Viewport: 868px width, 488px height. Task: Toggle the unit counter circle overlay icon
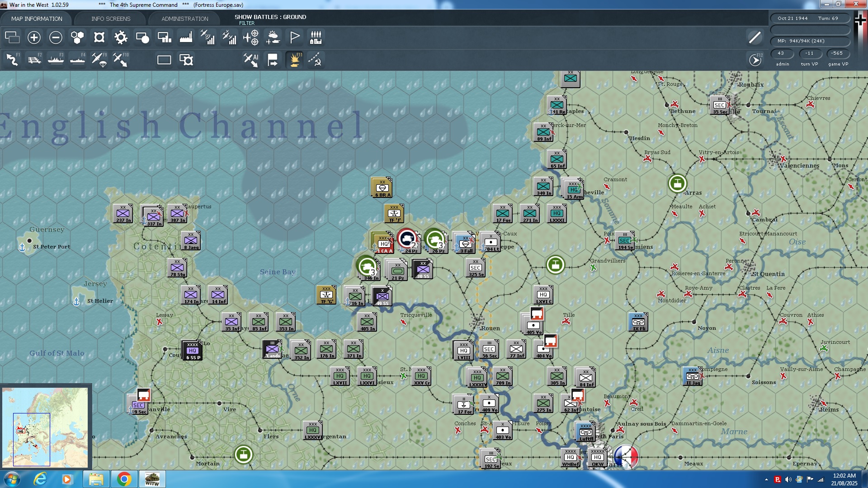142,38
